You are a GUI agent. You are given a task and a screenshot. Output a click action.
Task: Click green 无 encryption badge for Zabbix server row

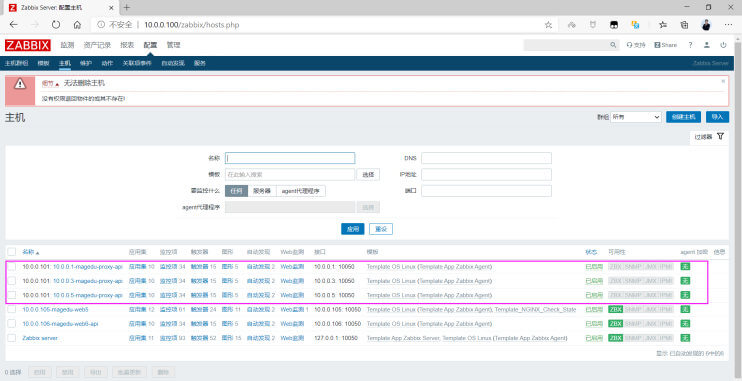click(x=685, y=338)
